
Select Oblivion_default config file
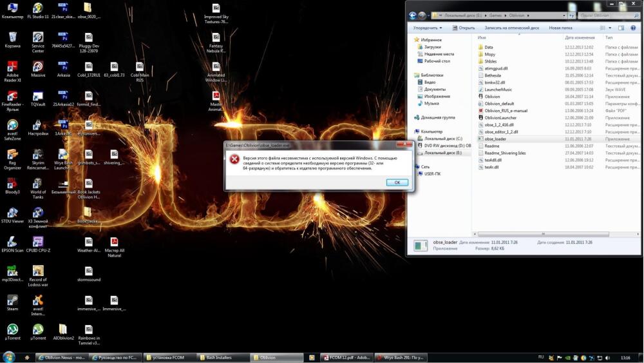499,104
